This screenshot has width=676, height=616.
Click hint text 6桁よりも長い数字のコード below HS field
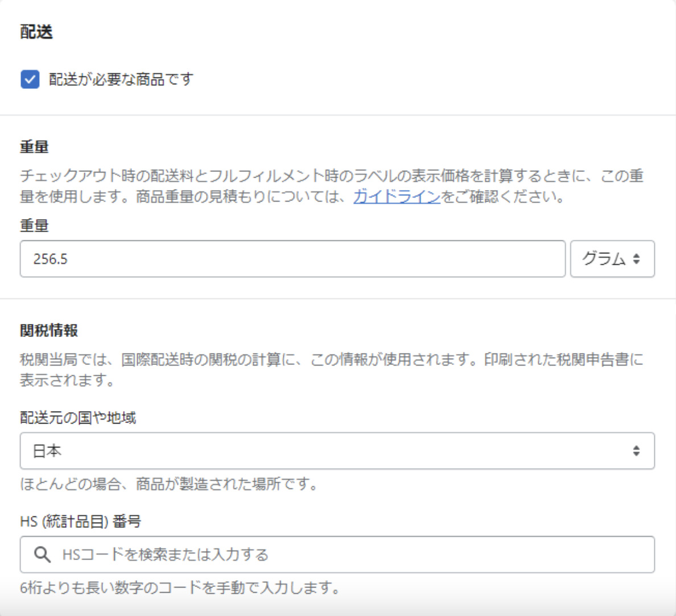180,588
